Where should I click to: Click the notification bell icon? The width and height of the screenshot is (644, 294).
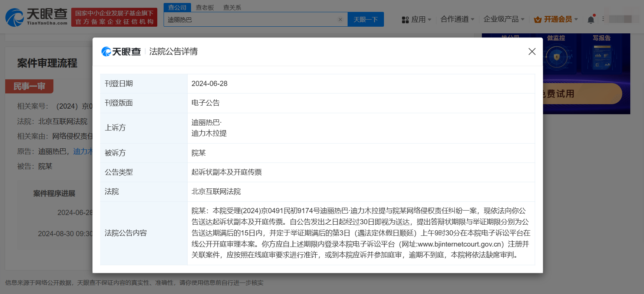coord(591,20)
